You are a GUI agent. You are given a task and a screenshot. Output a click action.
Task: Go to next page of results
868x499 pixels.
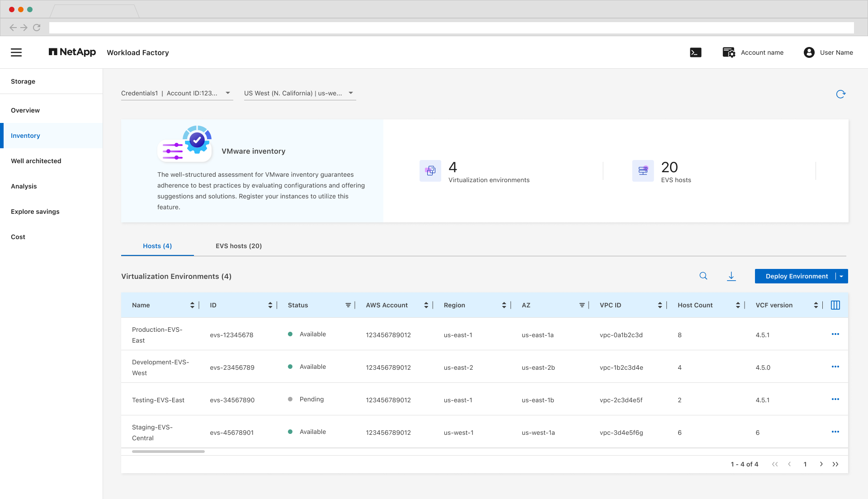[x=821, y=464]
